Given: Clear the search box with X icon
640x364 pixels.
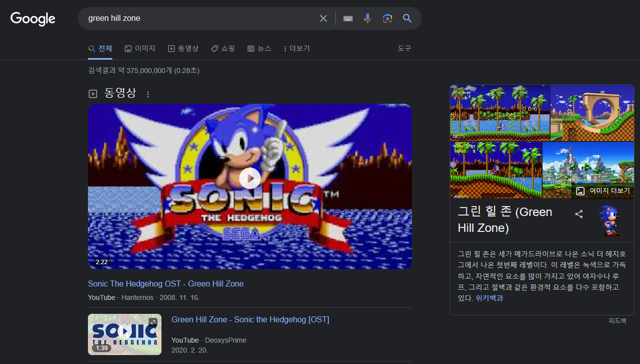Looking at the screenshot, I should 323,18.
